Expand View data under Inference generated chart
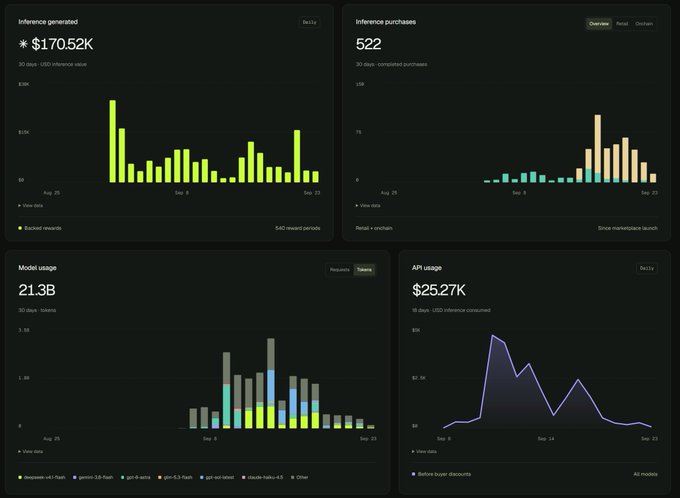The height and width of the screenshot is (498, 680). [x=30, y=206]
